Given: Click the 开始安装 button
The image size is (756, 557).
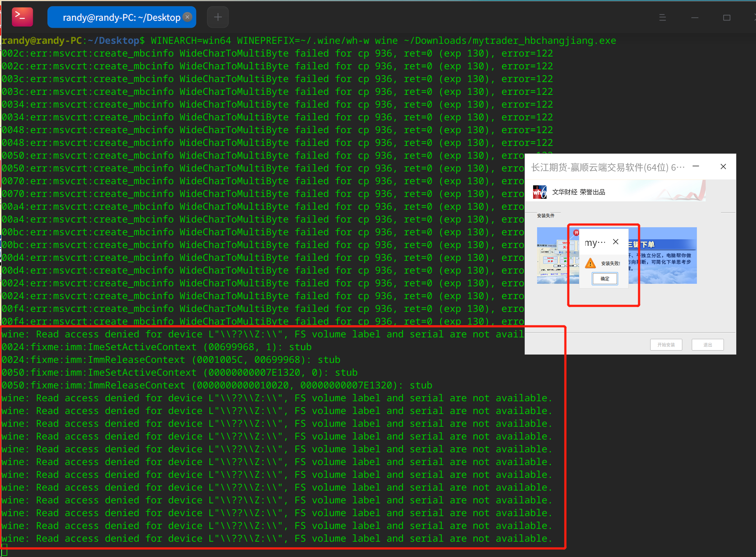Looking at the screenshot, I should 666,345.
